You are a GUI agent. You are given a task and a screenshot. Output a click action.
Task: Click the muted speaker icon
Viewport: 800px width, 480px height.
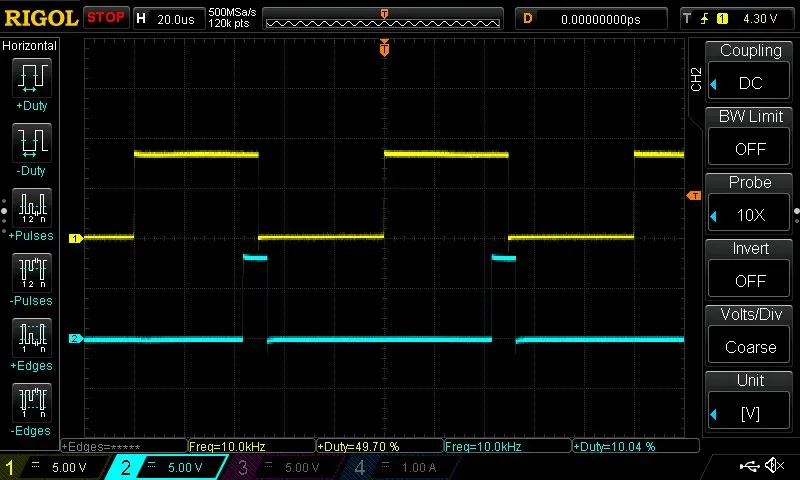tap(774, 465)
